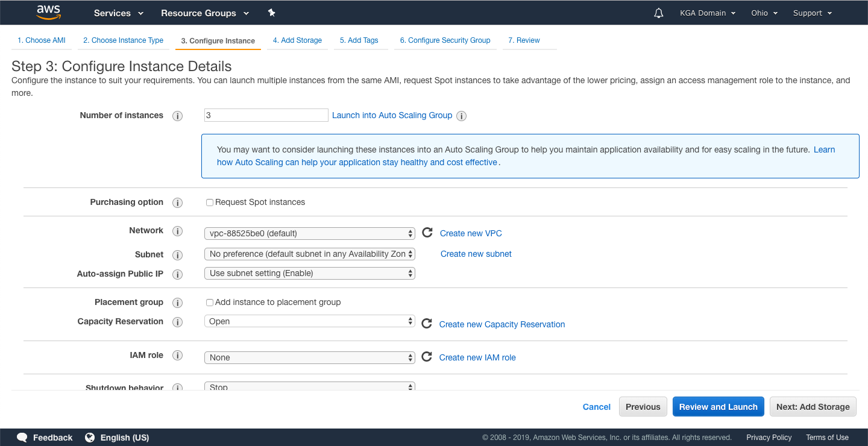The width and height of the screenshot is (868, 446).
Task: Click the AWS logo home icon
Action: 49,12
